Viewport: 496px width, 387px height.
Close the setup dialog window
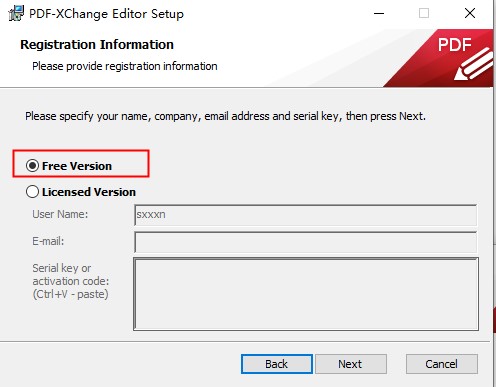pos(470,13)
